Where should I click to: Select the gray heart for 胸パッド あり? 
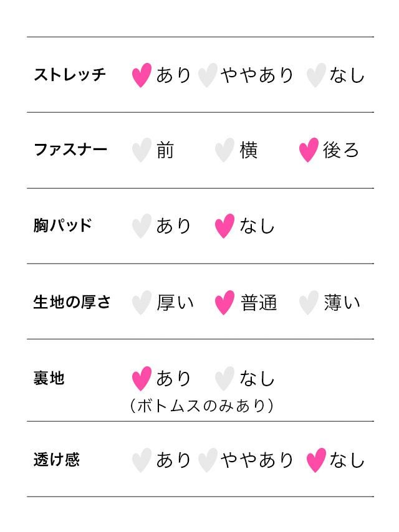142,226
